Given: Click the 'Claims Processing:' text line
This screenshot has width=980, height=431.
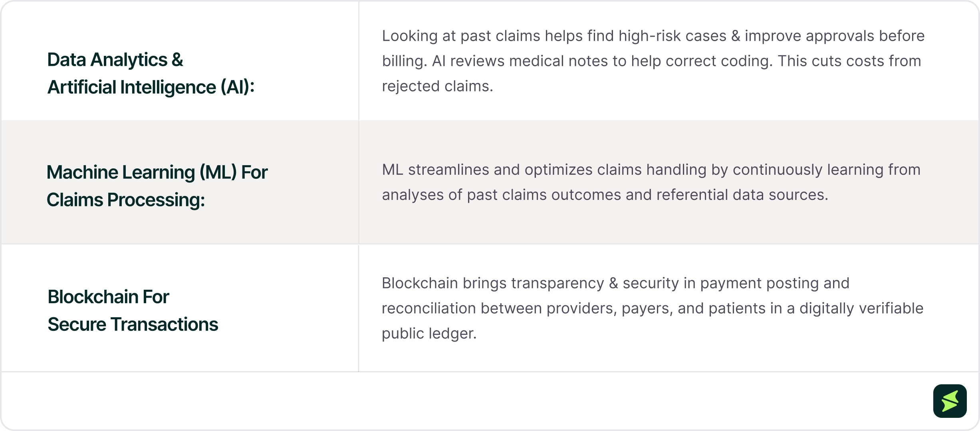Looking at the screenshot, I should (125, 200).
